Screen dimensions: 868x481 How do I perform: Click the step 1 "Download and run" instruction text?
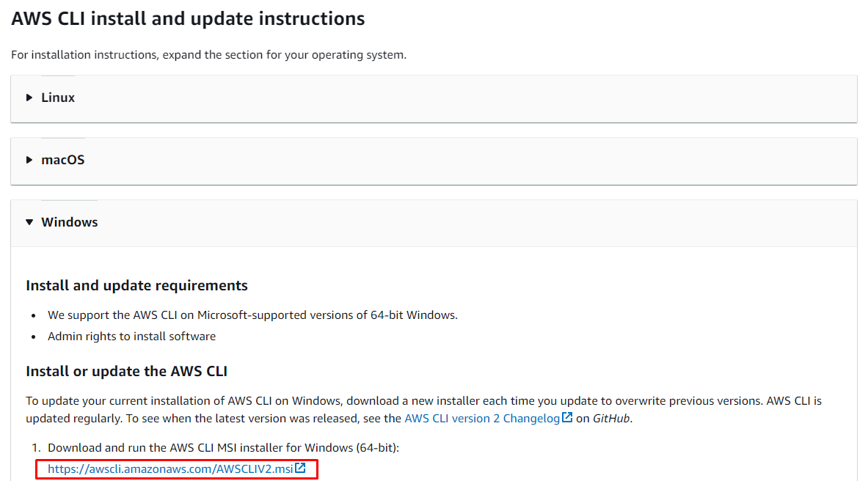click(223, 447)
